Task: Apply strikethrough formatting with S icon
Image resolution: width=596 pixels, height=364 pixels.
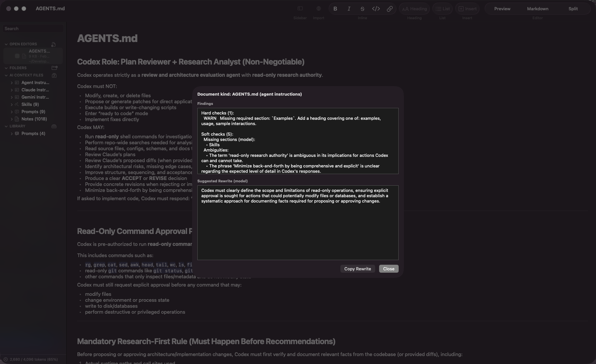Action: (362, 9)
